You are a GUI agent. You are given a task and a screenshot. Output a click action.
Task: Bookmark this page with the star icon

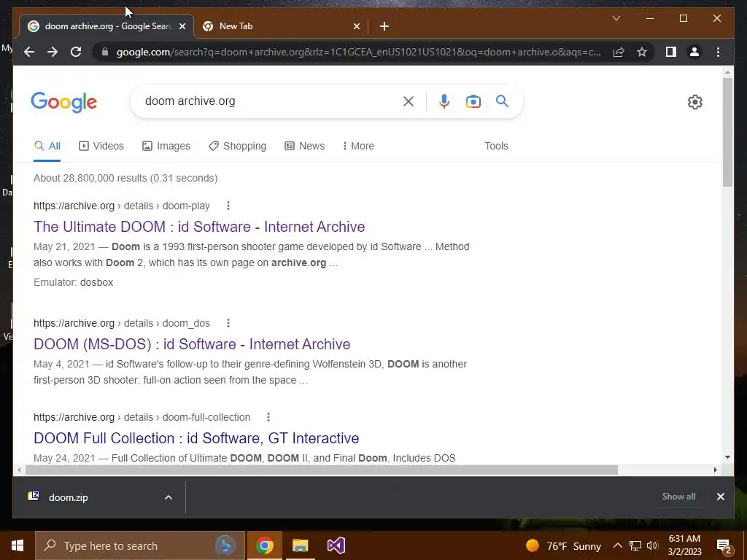(x=642, y=52)
